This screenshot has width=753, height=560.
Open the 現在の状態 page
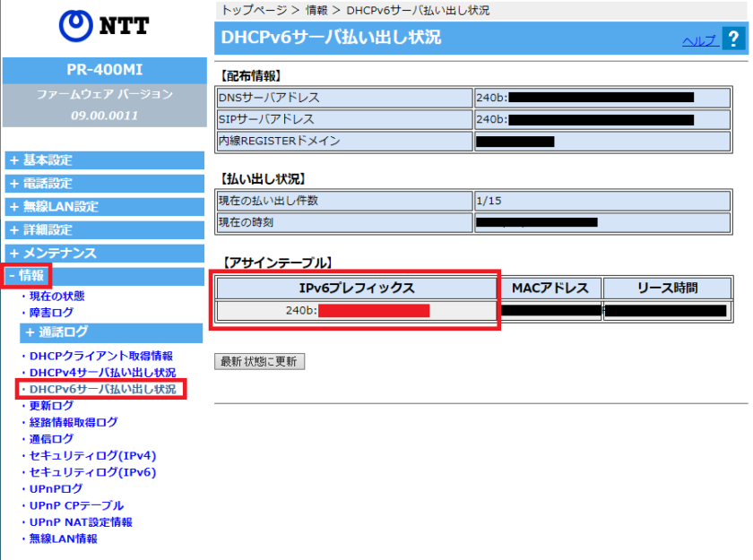(x=58, y=296)
